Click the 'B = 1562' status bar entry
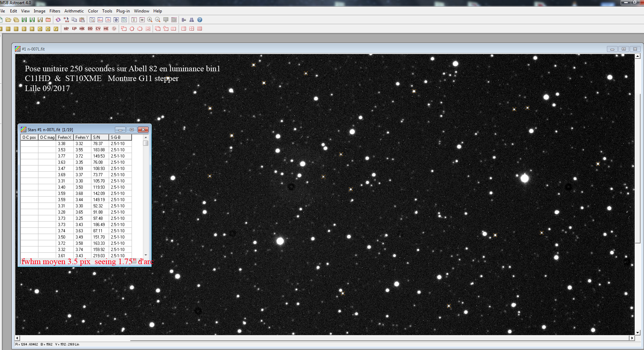This screenshot has width=644, height=350. coord(46,344)
